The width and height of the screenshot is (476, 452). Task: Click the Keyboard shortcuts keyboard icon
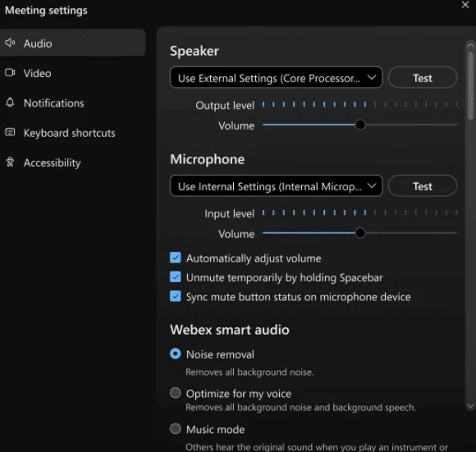pos(10,132)
